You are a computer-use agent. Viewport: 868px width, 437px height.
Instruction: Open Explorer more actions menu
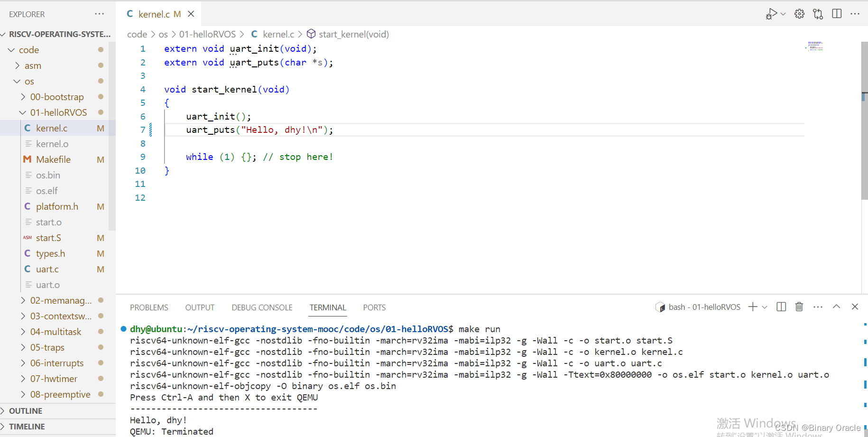tap(99, 14)
